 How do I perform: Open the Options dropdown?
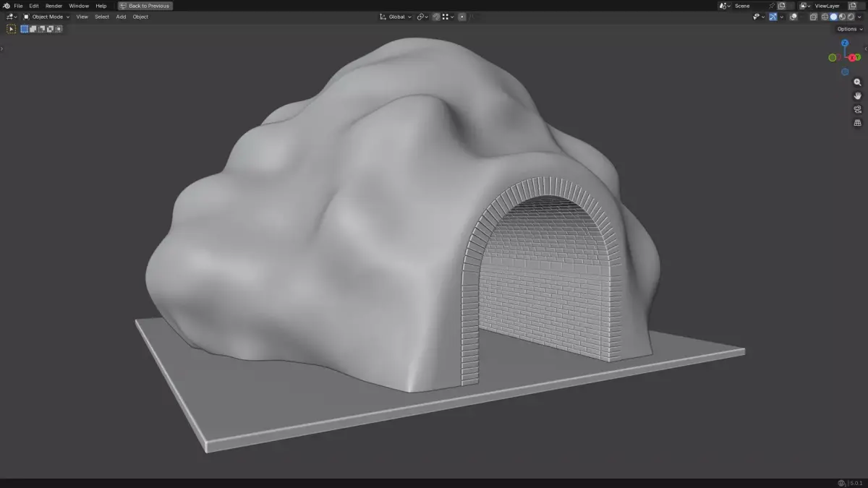(850, 29)
